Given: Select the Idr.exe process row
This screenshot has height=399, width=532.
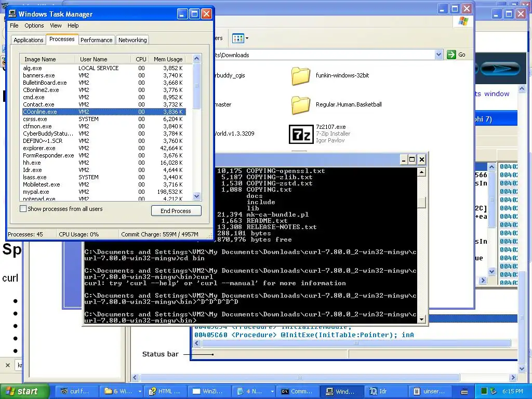Looking at the screenshot, I should tap(104, 170).
